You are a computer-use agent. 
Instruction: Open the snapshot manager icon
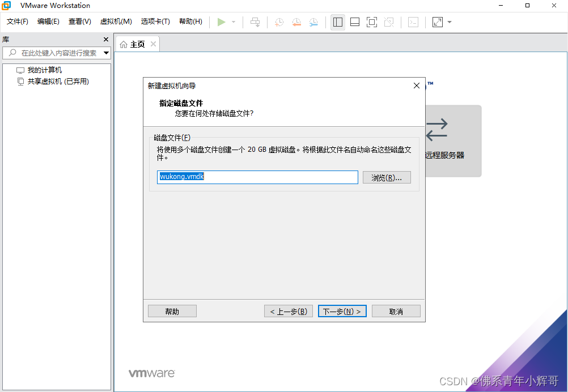coord(313,22)
